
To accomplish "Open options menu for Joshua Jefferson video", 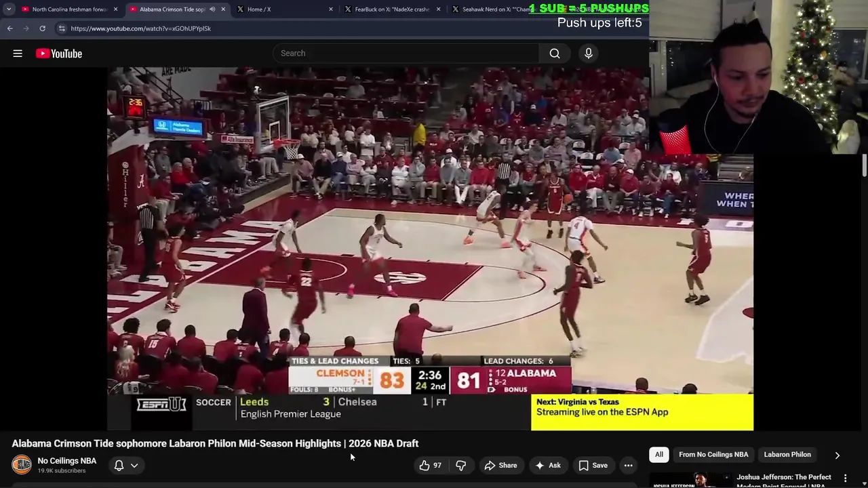I will 845,479.
